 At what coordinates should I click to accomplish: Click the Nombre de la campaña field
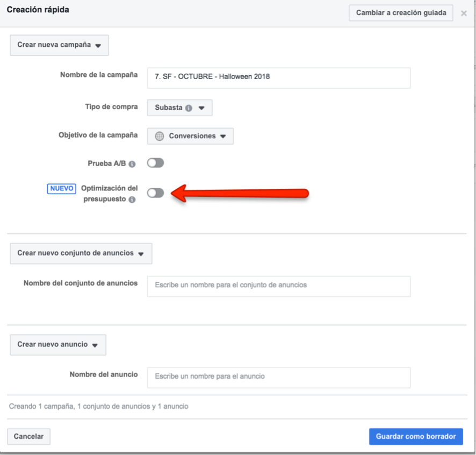[278, 77]
